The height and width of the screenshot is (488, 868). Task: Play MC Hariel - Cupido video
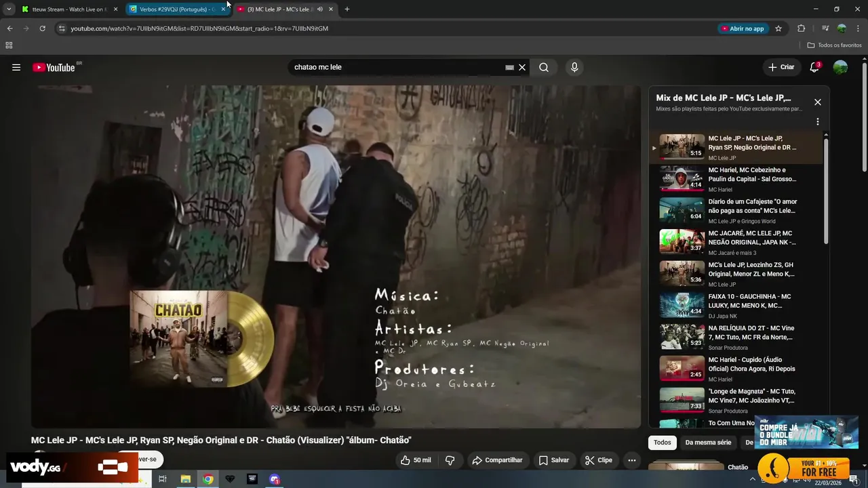pos(736,369)
